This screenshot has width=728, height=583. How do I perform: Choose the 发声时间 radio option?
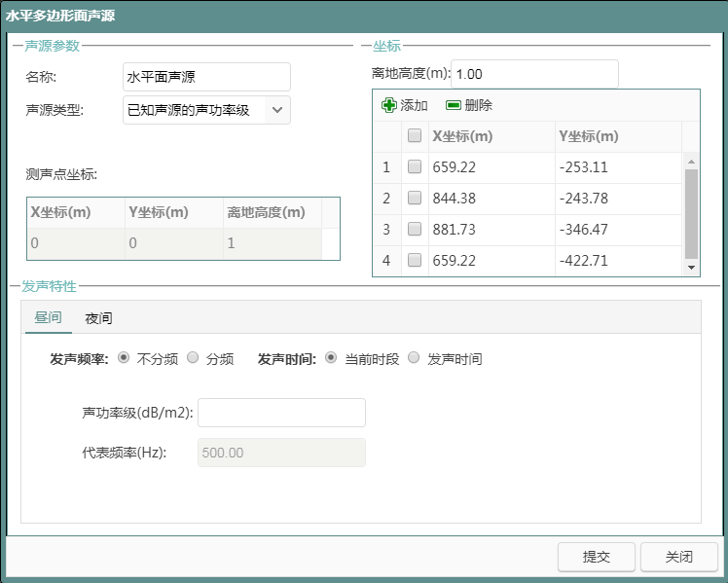click(x=414, y=358)
